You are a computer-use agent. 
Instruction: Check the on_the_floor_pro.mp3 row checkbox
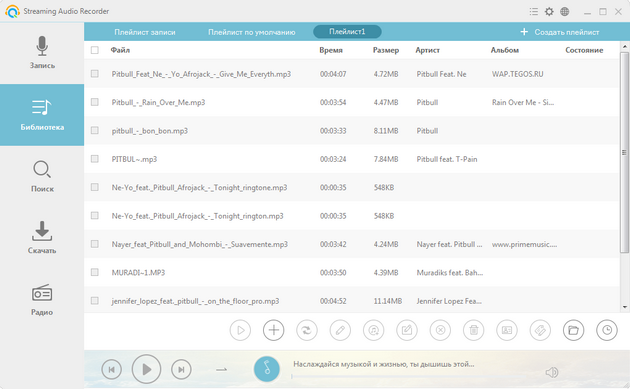click(x=95, y=301)
